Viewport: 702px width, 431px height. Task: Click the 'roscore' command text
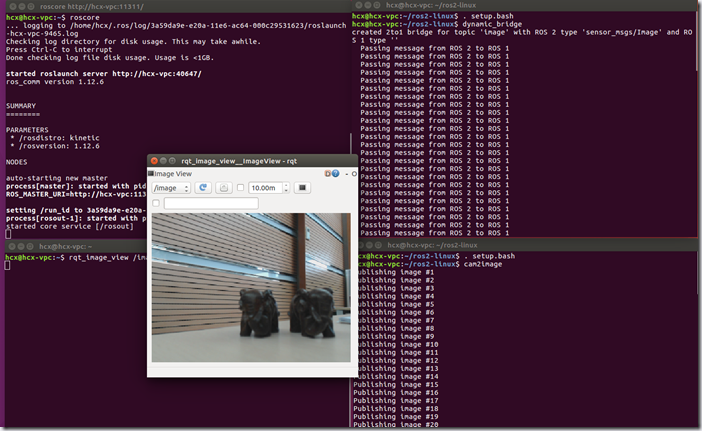pos(85,17)
